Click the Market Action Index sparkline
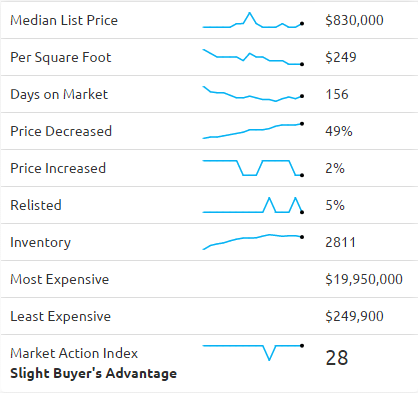This screenshot has height=393, width=418. tap(253, 353)
